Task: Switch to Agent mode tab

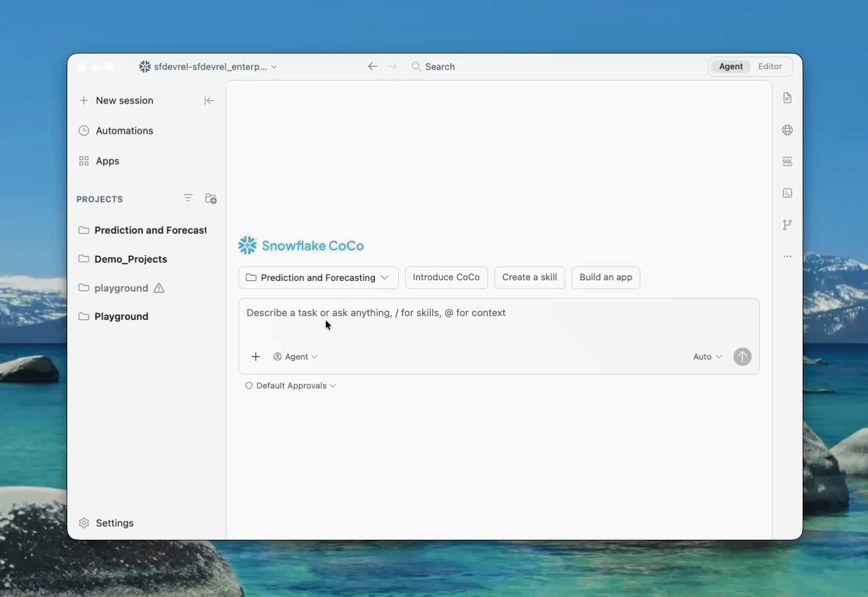Action: 731,67
